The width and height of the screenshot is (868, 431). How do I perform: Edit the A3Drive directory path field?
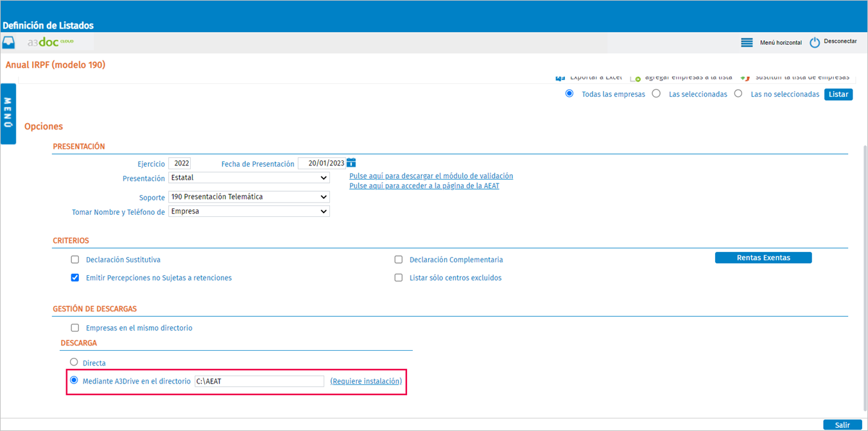coord(259,381)
